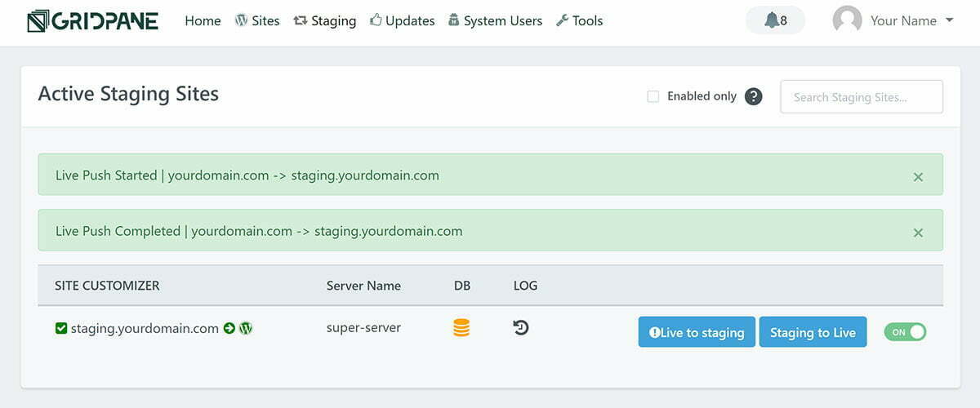Dismiss the Live Push Started alert
Image resolution: width=980 pixels, height=408 pixels.
click(918, 176)
